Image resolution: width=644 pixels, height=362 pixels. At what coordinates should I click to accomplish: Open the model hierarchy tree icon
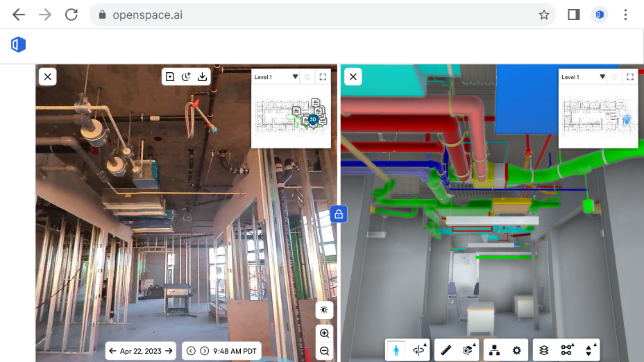494,350
